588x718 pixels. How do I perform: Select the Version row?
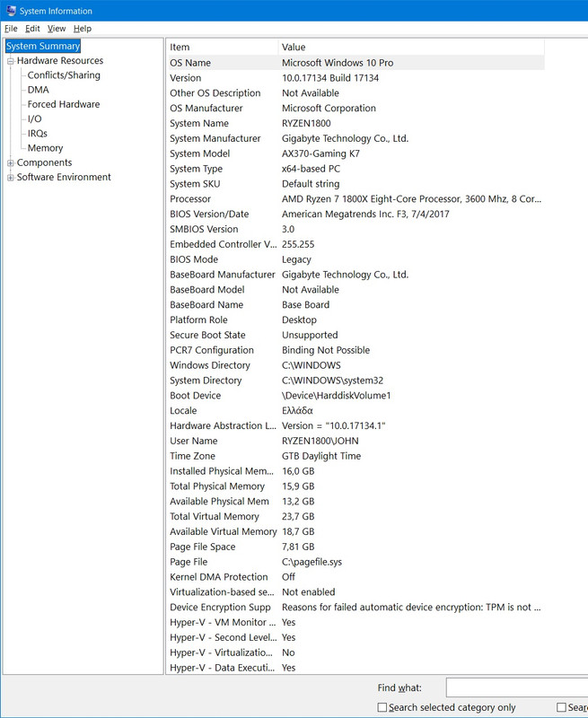(356, 78)
